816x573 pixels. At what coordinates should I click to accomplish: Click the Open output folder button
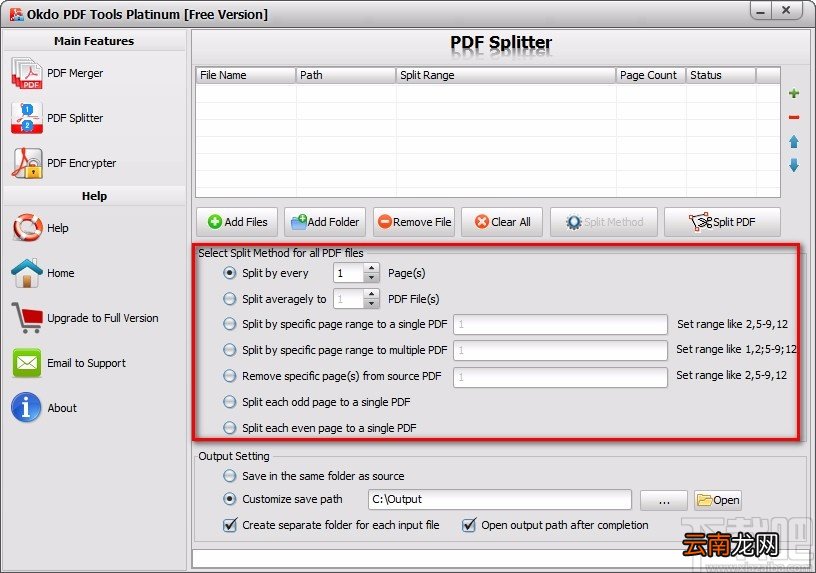(x=718, y=500)
